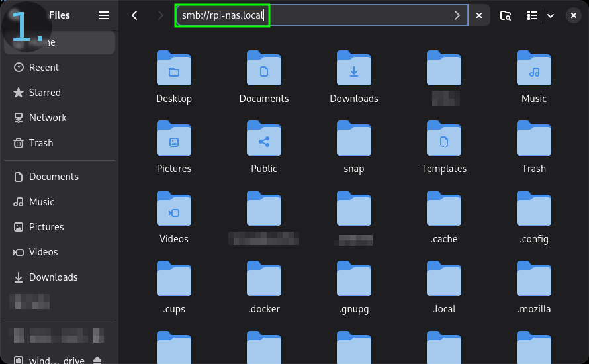
Task: Select the .docker folder
Action: 264,279
